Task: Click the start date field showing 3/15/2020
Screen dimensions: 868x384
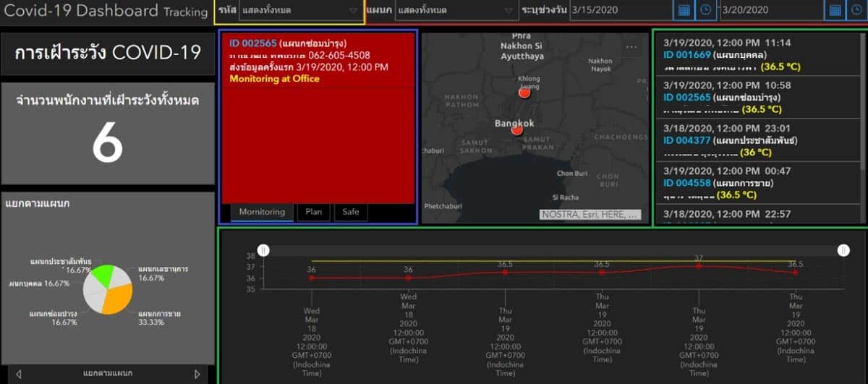Action: click(x=620, y=10)
